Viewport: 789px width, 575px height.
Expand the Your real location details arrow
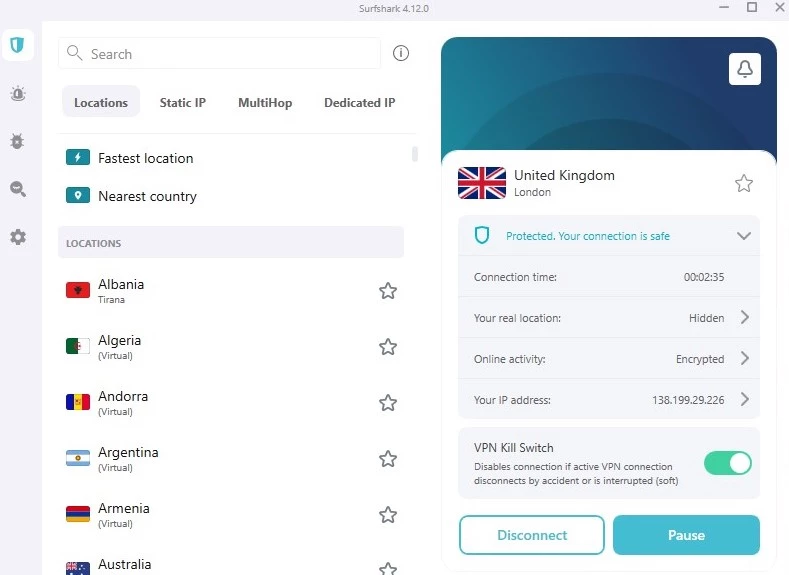[745, 318]
